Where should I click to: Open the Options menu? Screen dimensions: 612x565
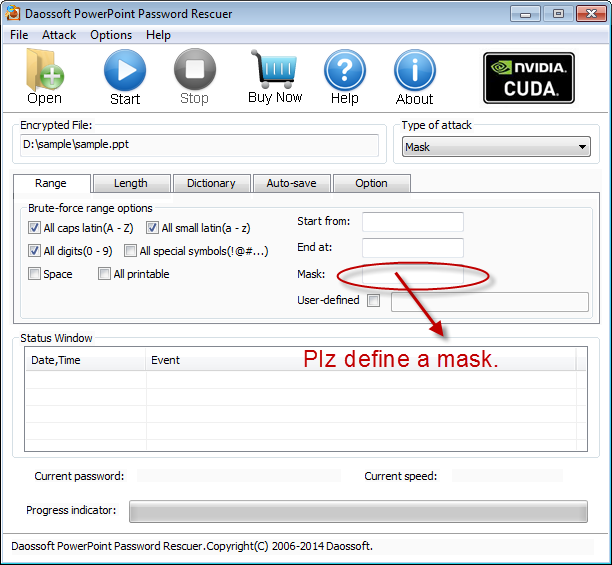coord(111,35)
